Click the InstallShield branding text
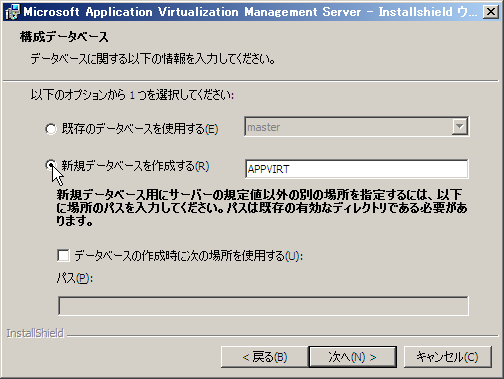The height and width of the screenshot is (379, 504). [35, 333]
